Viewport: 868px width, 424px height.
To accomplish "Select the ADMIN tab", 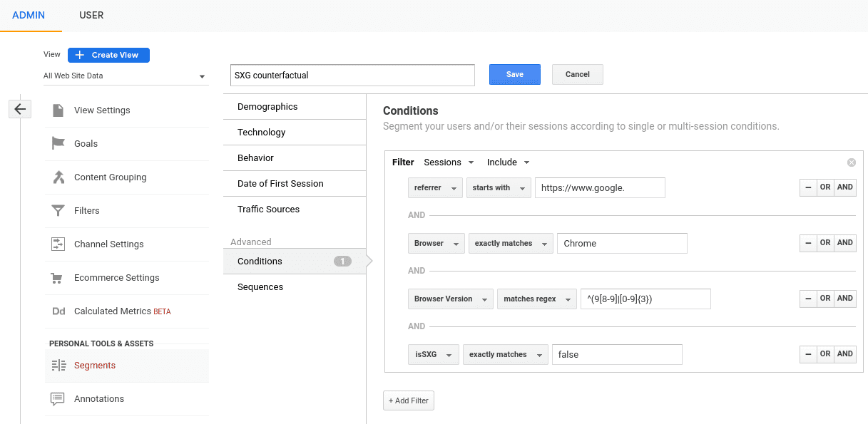I will pyautogui.click(x=29, y=15).
